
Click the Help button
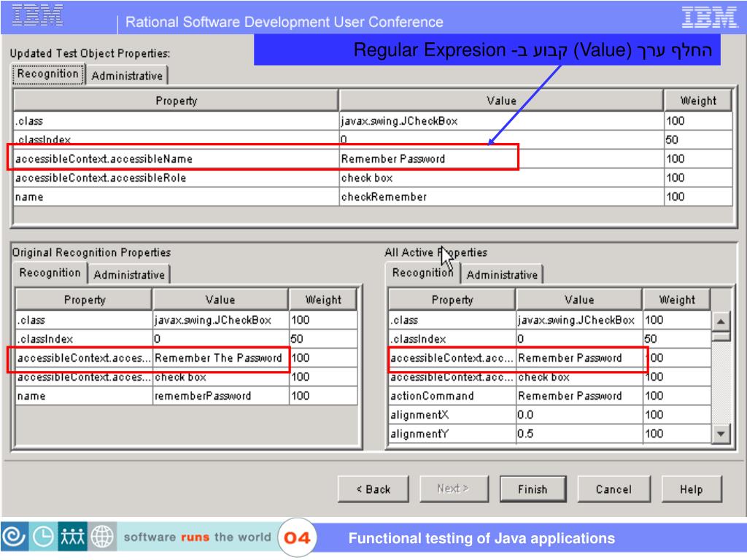click(692, 489)
